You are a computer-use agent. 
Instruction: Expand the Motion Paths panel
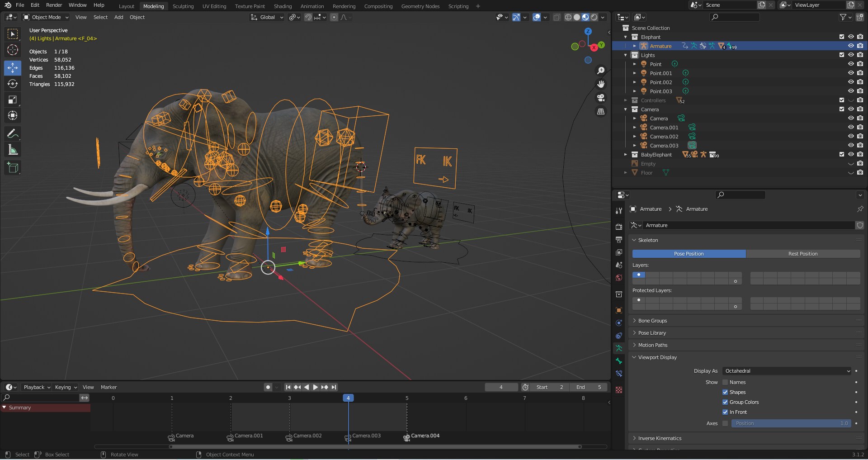click(x=653, y=345)
